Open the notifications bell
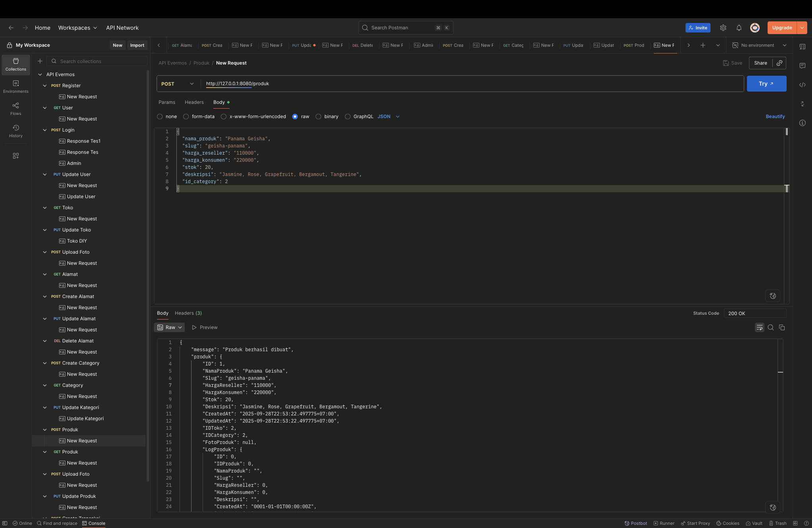This screenshot has height=528, width=812. coord(739,28)
